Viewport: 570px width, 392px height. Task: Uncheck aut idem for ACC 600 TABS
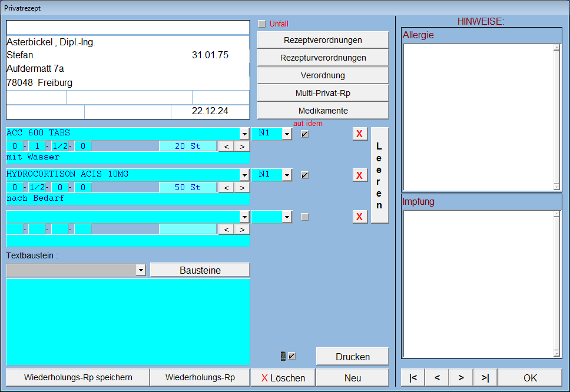[304, 134]
